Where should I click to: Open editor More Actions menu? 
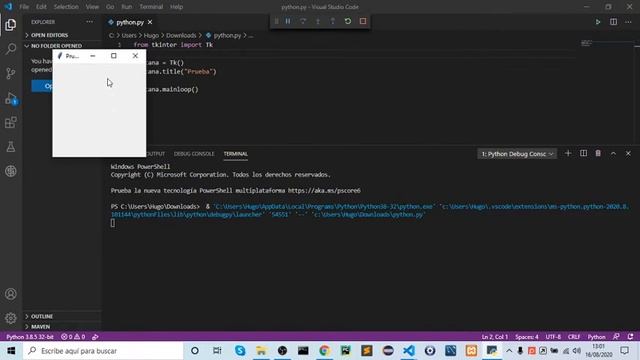(629, 22)
